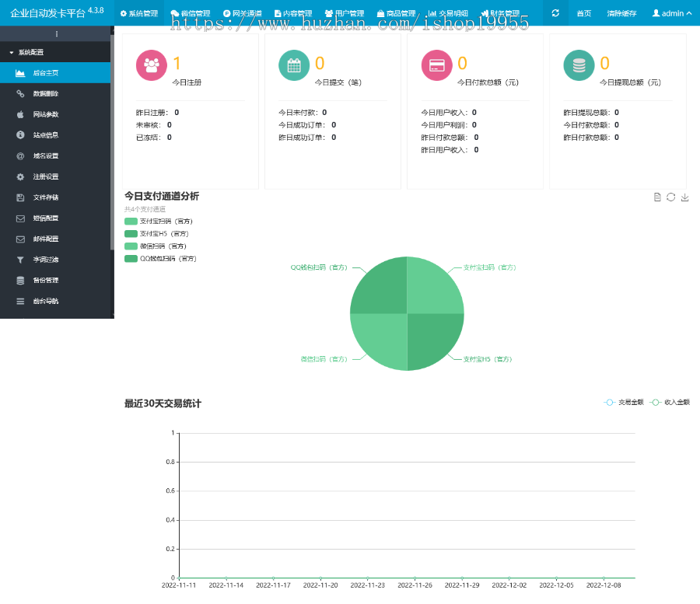
Task: Toggle the QQ钱包扫码 legend item
Action: pos(159,259)
